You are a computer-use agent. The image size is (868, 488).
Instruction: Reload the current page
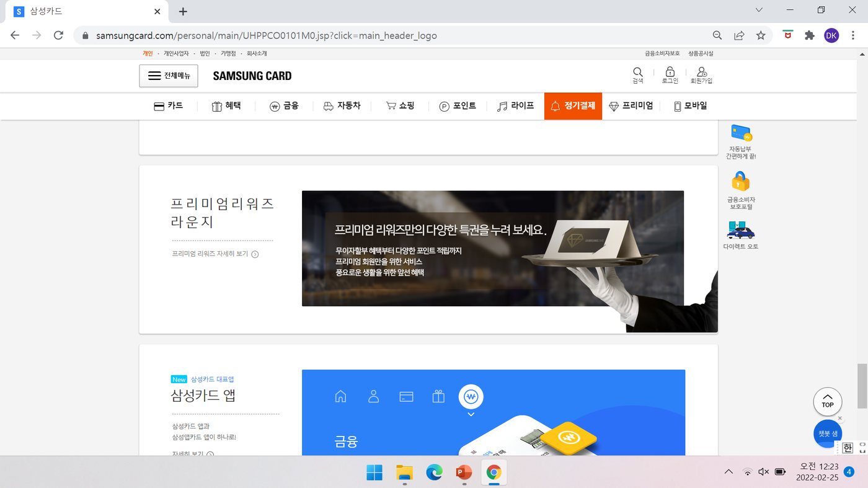[58, 35]
